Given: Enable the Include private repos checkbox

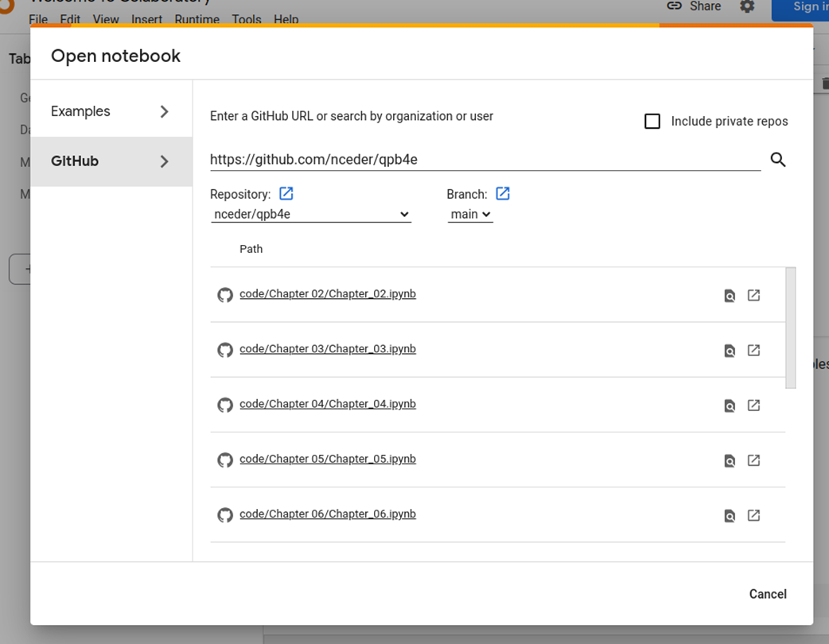Looking at the screenshot, I should [652, 122].
